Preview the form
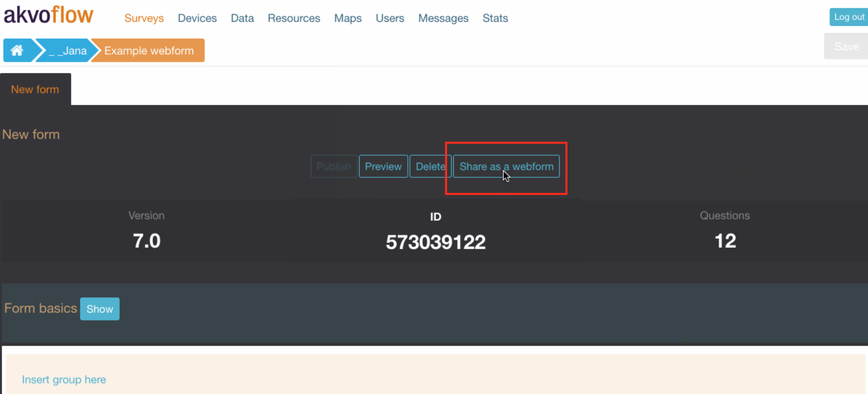 [383, 166]
